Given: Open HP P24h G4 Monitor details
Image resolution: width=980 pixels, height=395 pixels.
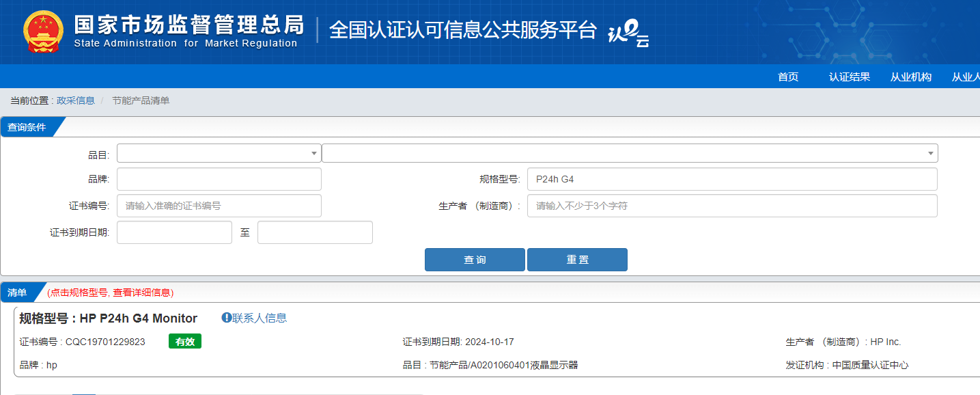Looking at the screenshot, I should [x=139, y=318].
